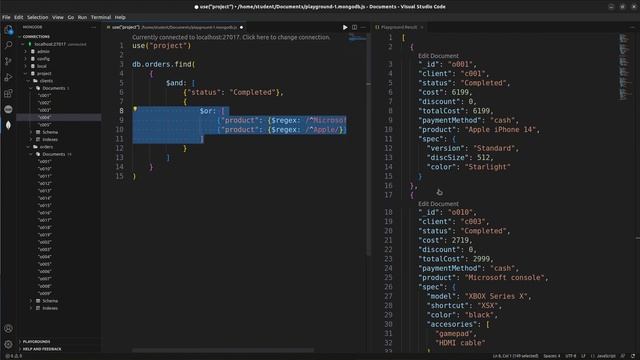Expand Indexes under clients collection
640x360 pixels.
coord(31,140)
